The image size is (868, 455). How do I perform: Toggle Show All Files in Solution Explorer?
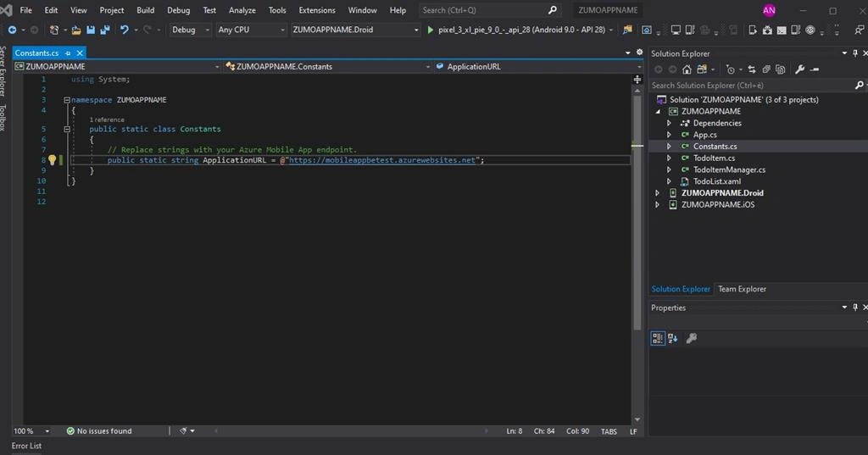point(781,69)
